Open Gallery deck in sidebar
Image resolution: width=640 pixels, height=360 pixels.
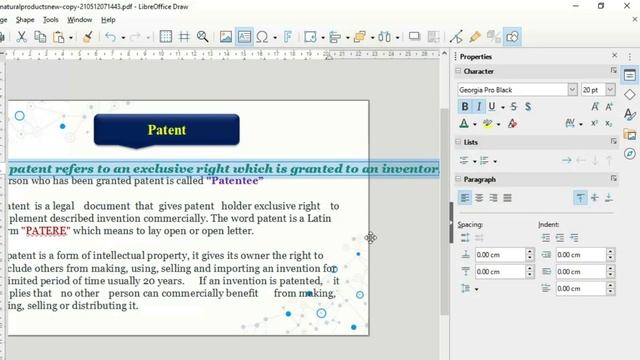pyautogui.click(x=629, y=134)
